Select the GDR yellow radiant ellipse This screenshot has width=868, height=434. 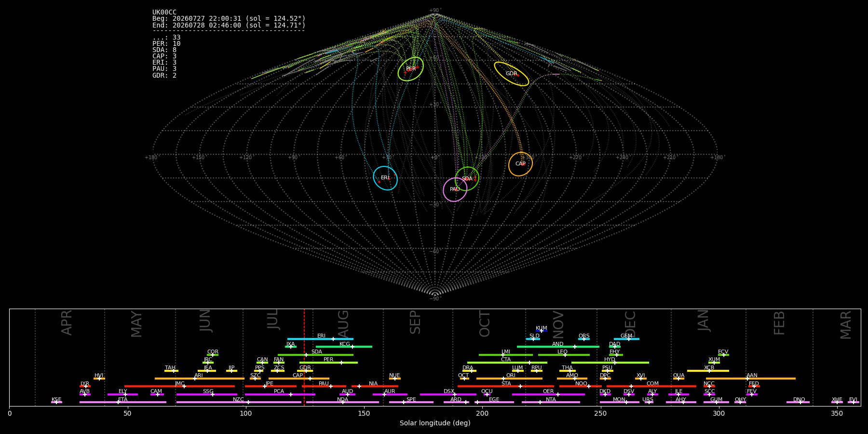click(x=512, y=74)
